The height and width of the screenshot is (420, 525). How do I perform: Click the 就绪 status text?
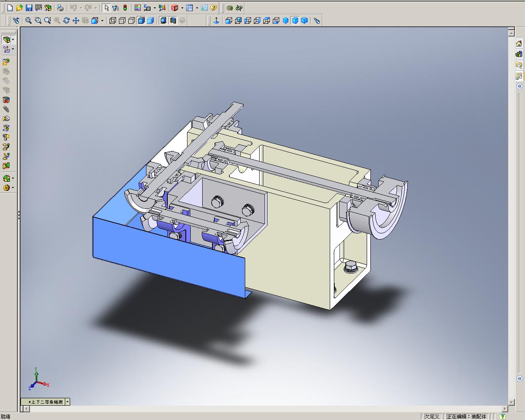[6, 417]
